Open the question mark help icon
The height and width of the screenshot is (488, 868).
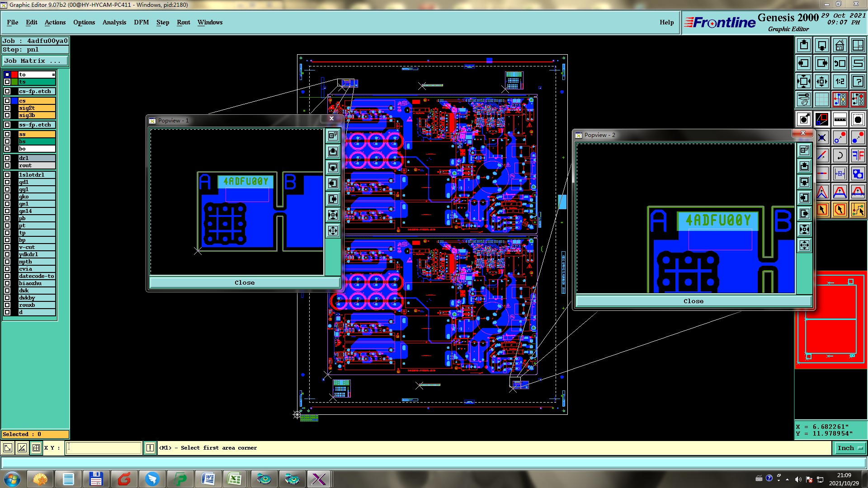point(858,81)
